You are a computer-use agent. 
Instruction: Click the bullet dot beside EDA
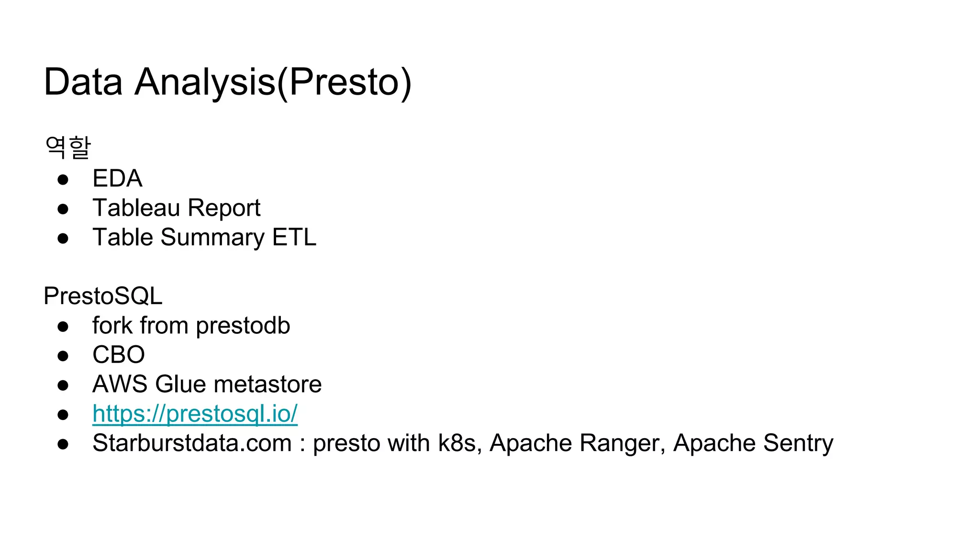pyautogui.click(x=63, y=180)
